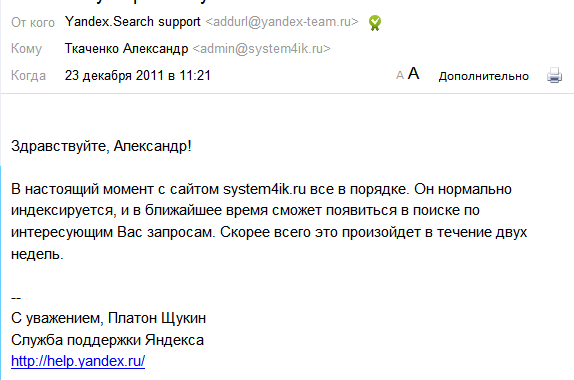This screenshot has height=380, width=574.
Task: Increase text size with large A
Action: (414, 74)
